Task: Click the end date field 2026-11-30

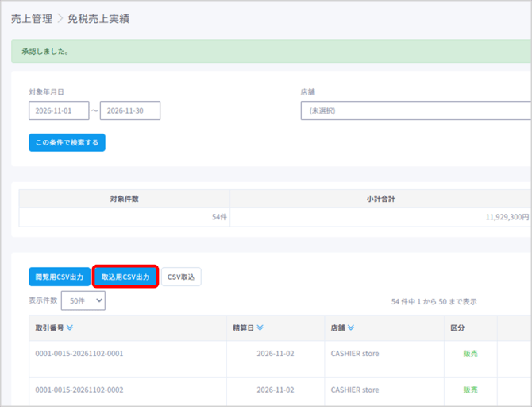Action: tap(130, 110)
